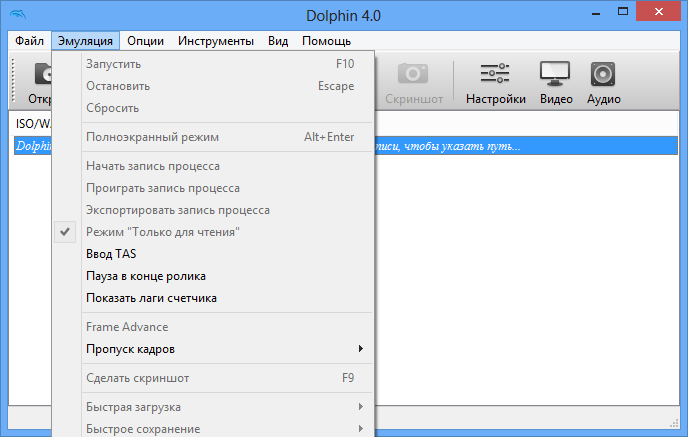Image resolution: width=688 pixels, height=437 pixels.
Task: Click the Скриншот camera icon
Action: click(x=413, y=73)
